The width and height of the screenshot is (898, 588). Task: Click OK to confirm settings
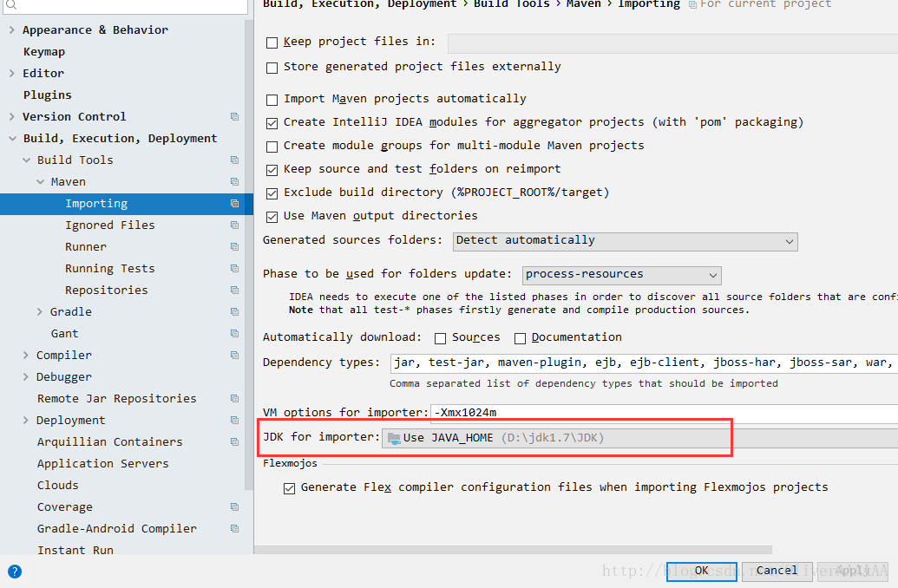(702, 572)
